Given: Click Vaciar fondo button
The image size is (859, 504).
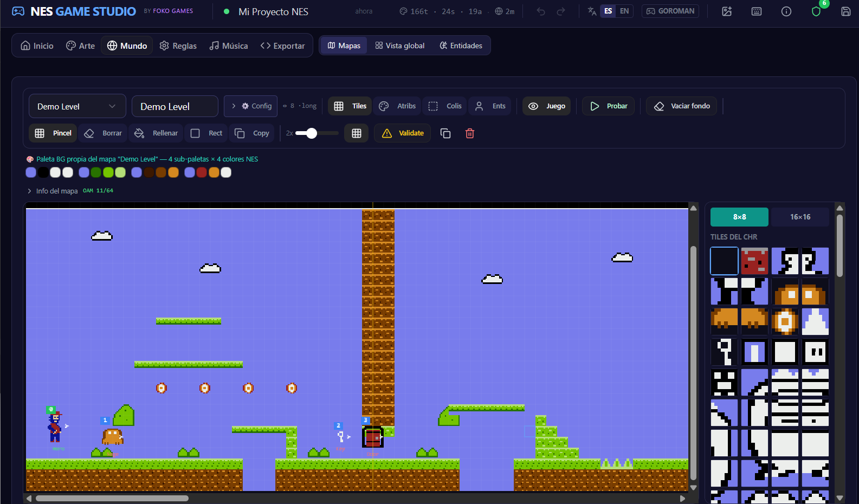Looking at the screenshot, I should 682,106.
